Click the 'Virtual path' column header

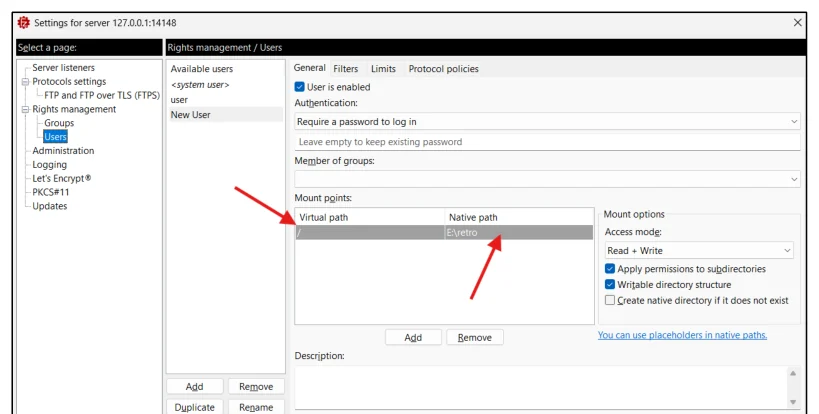(x=370, y=217)
